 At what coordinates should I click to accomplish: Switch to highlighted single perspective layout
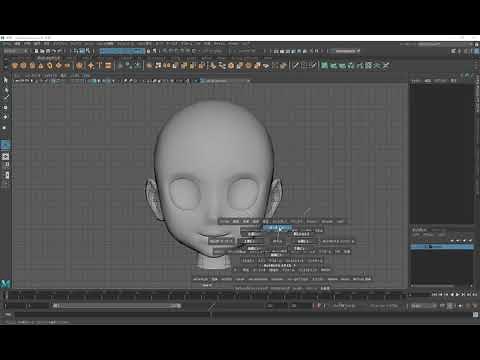click(x=5, y=145)
